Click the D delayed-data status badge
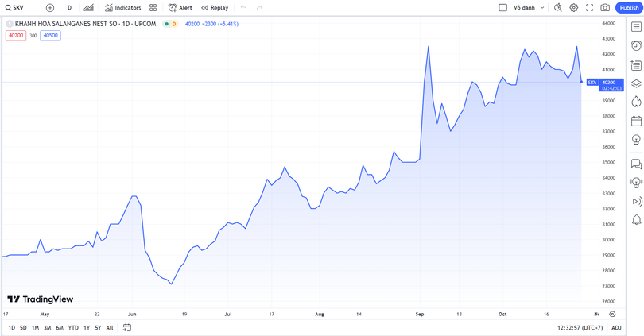Image resolution: width=644 pixels, height=336 pixels. coord(174,25)
